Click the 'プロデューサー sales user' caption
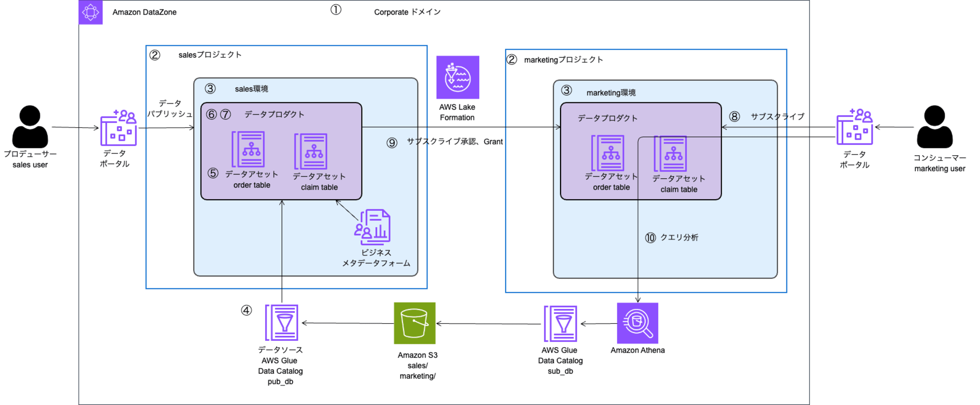 [30, 159]
